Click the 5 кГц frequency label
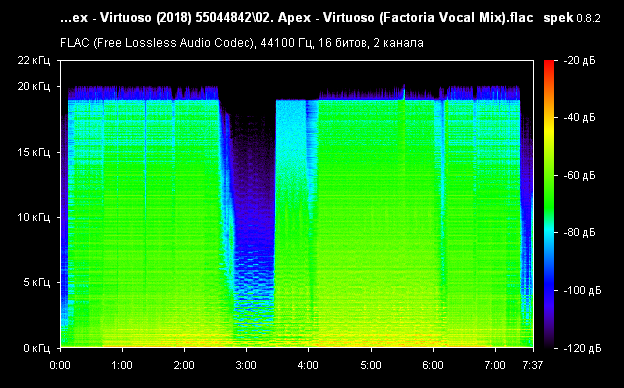Screen dimensions: 624x388 (x=37, y=283)
